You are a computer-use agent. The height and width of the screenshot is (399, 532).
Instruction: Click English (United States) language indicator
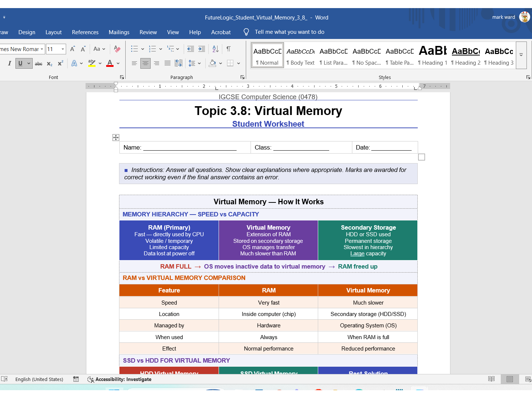(39, 380)
